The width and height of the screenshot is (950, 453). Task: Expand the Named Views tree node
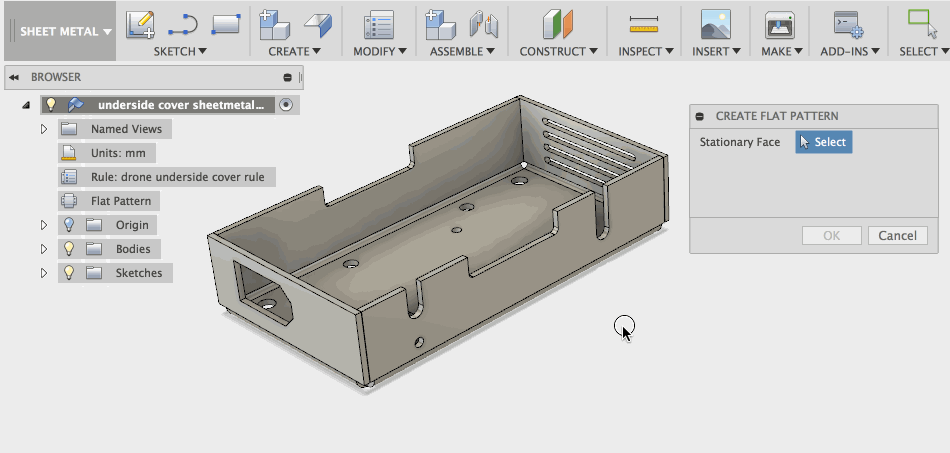click(x=44, y=129)
